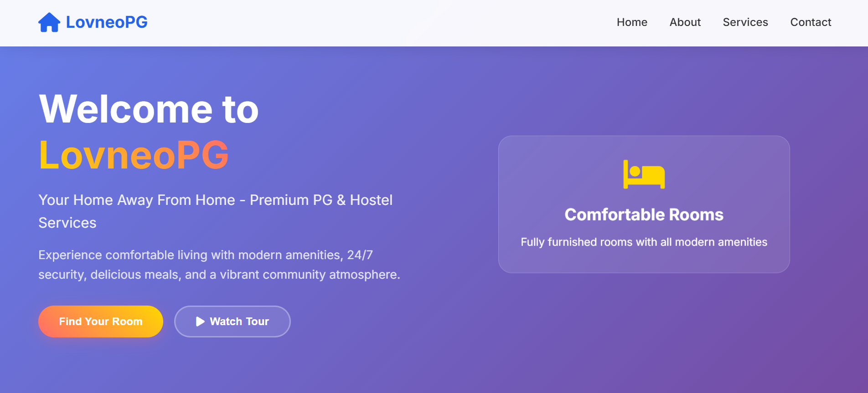Click the home icon next to LovneoPG text
868x393 pixels.
(x=49, y=22)
